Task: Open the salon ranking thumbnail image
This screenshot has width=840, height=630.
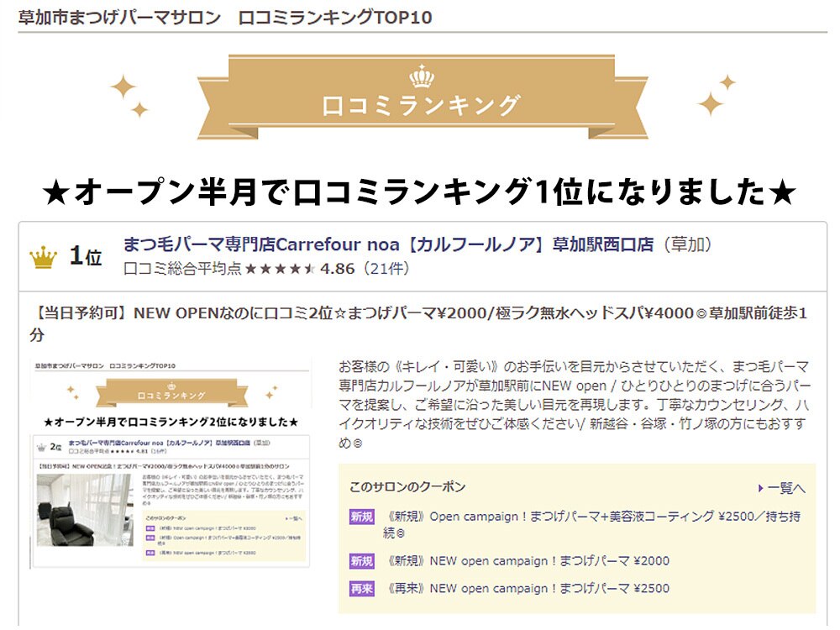Action: click(171, 464)
